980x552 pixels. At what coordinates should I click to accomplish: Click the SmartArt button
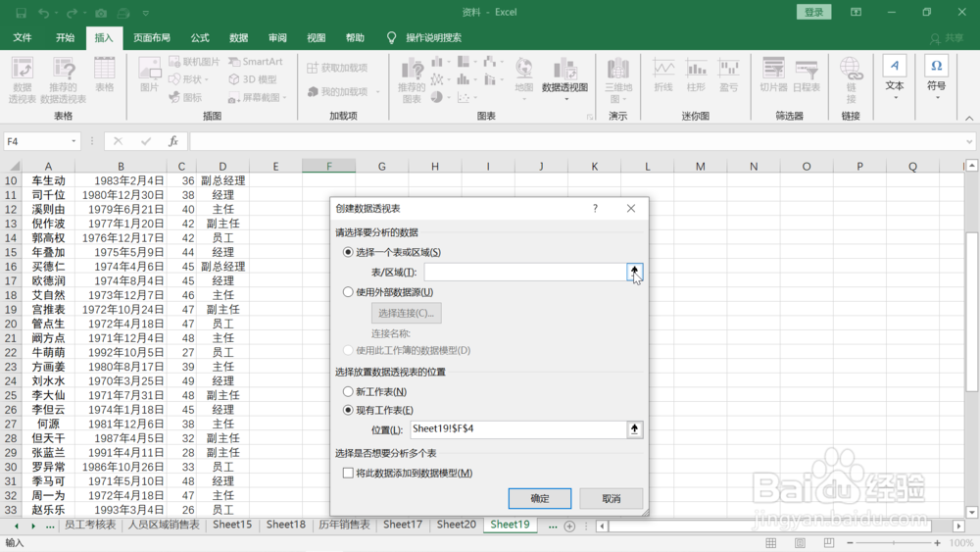point(256,61)
